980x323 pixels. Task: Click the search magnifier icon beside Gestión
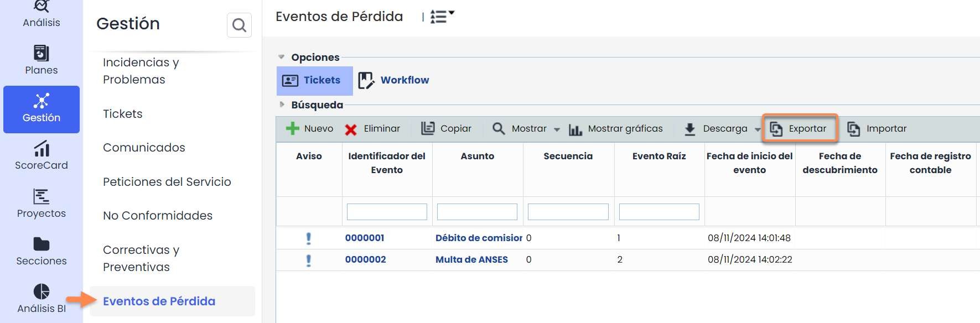click(239, 25)
